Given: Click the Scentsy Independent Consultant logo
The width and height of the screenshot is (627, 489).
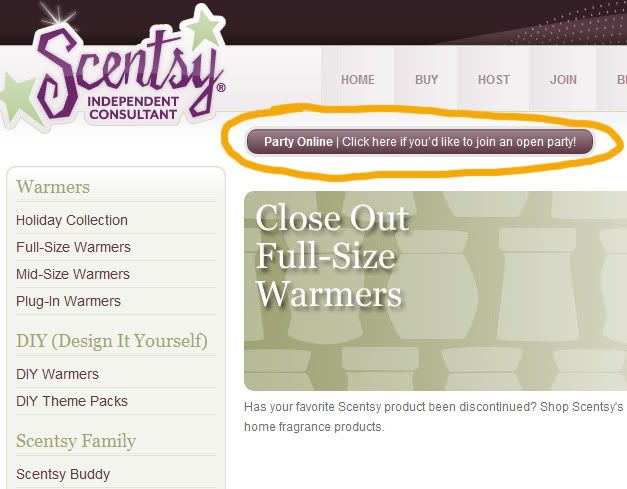Looking at the screenshot, I should click(x=114, y=68).
